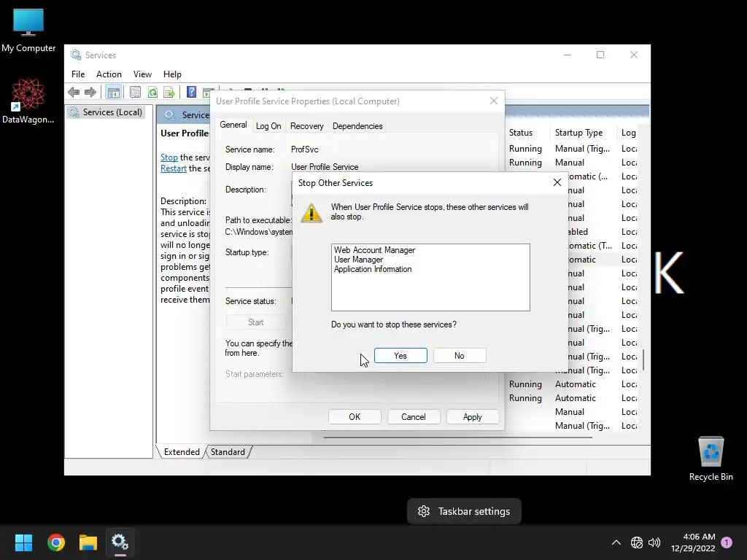Click the warning triangle icon in dialog

click(x=311, y=213)
